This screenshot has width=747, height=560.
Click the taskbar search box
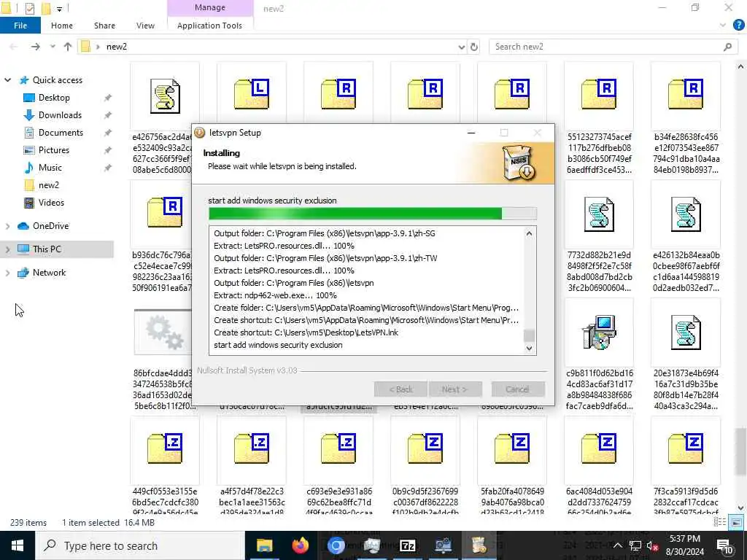(139, 545)
